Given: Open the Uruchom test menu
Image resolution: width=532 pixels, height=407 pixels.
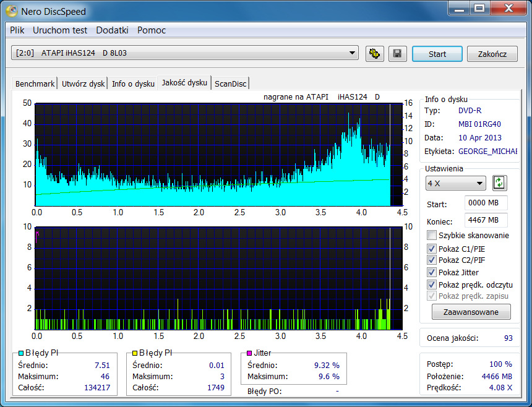Looking at the screenshot, I should coord(60,30).
